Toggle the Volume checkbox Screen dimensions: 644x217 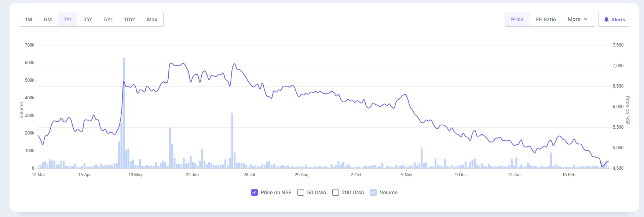[x=373, y=192]
